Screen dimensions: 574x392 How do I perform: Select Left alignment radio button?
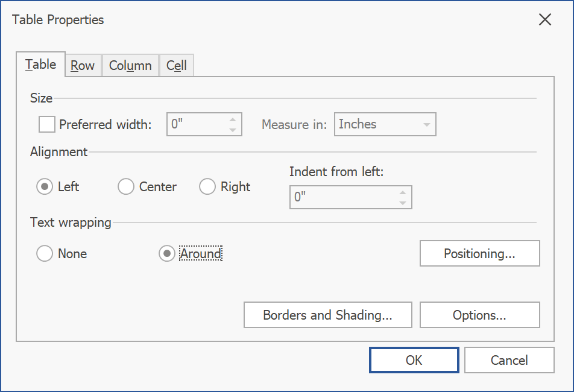[x=45, y=187]
